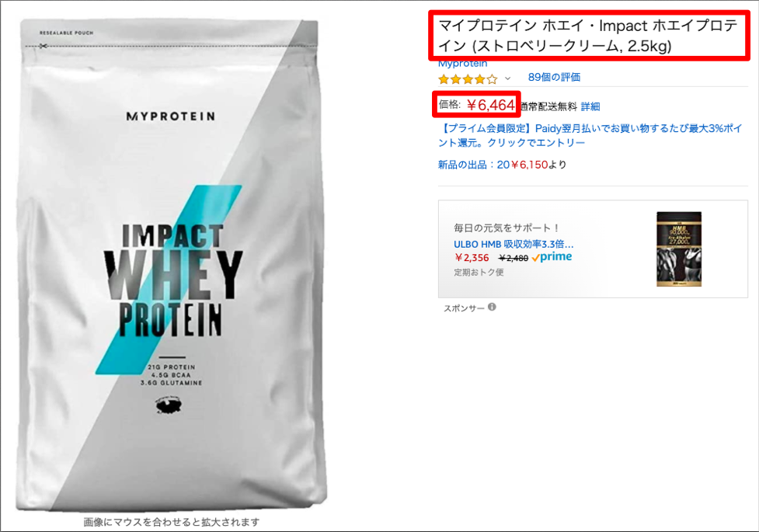
Task: Click the ¥6,464 price text
Action: (x=490, y=105)
